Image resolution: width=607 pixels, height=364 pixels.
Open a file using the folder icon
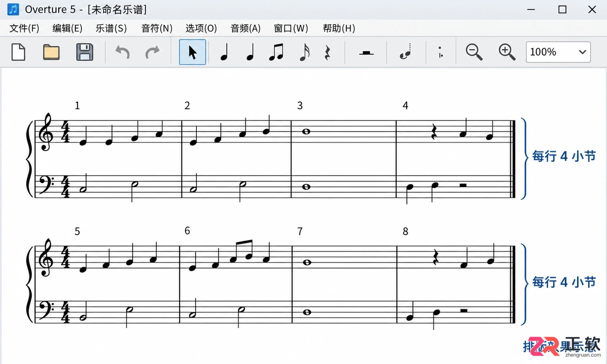51,52
